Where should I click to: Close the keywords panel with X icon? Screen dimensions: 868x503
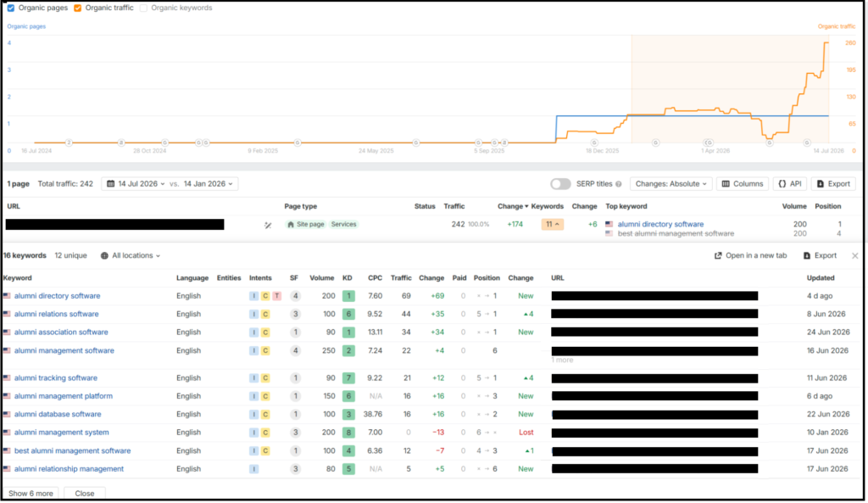(x=854, y=255)
